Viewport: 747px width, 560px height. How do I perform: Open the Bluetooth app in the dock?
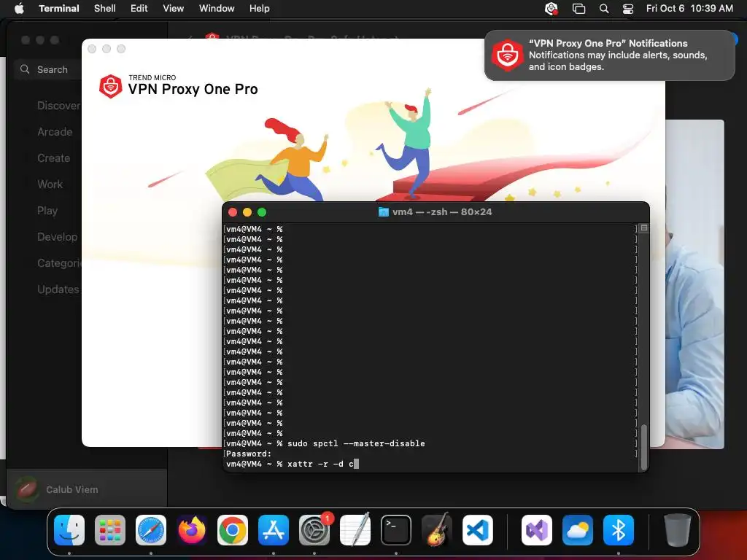tap(619, 530)
